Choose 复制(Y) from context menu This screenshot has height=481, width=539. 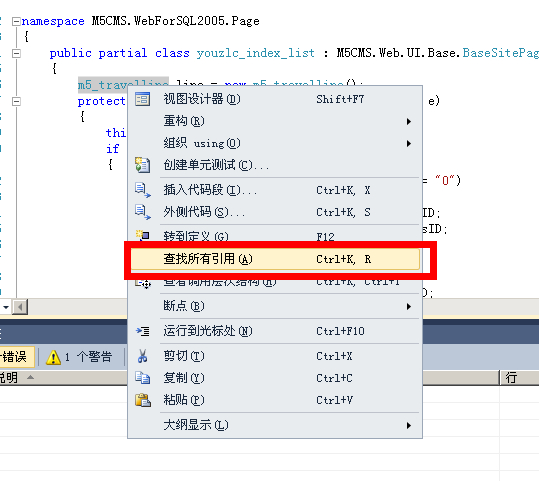[x=275, y=378]
